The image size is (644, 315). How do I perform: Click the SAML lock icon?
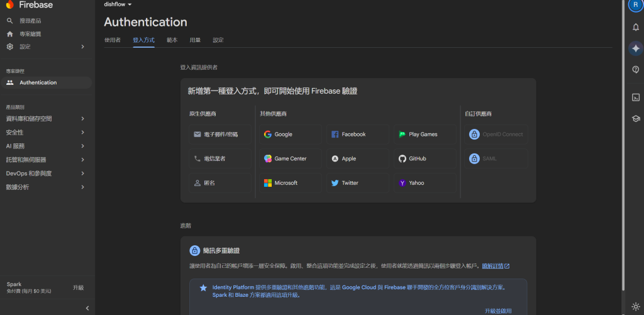474,158
